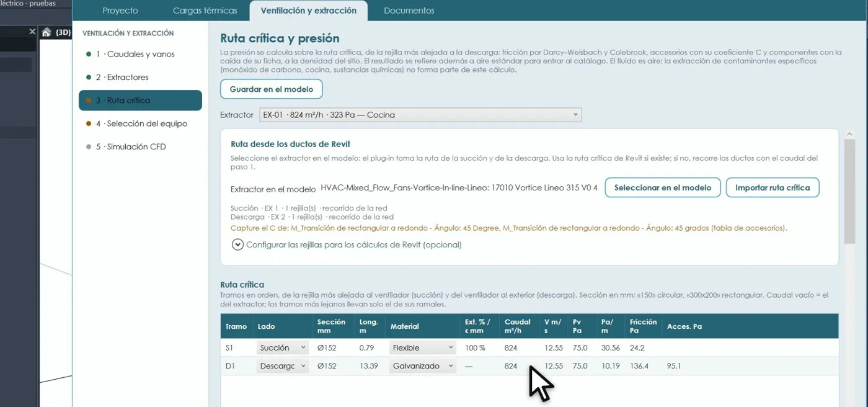Select step 3 · Ruta crítica
Screen dimensions: 868x407
tap(140, 100)
